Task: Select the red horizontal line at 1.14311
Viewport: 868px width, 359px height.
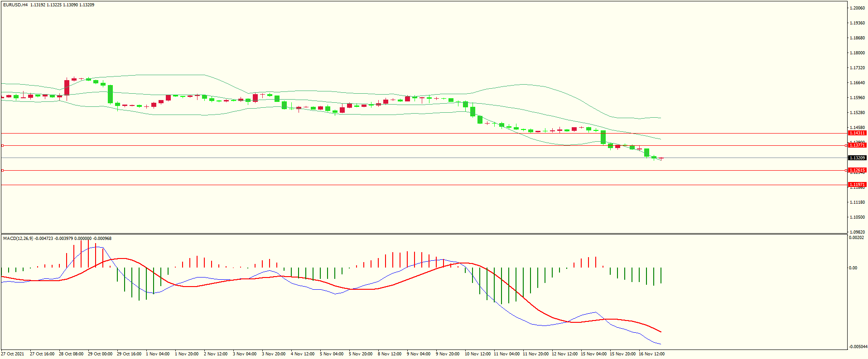Action: [x=424, y=134]
